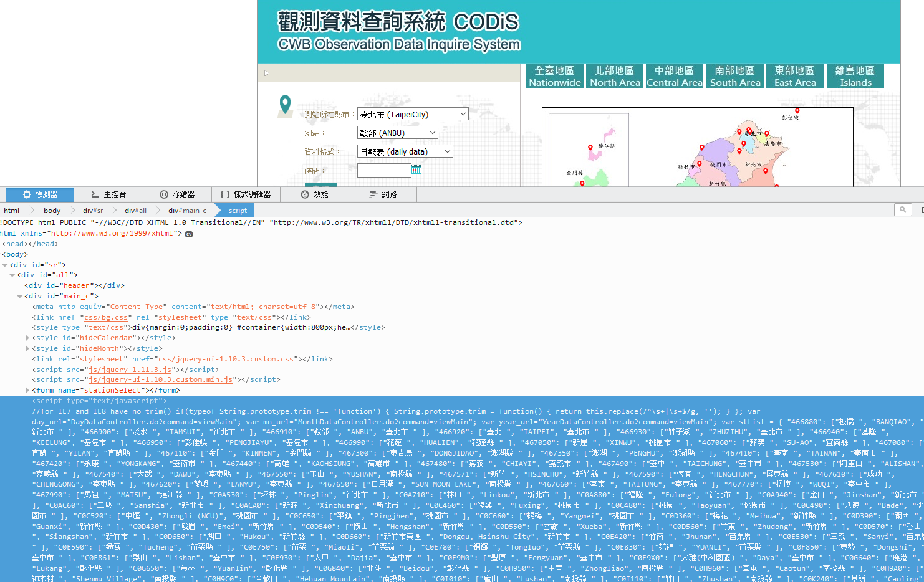Click the teal location pin icon in query form
924x582 pixels.
pyautogui.click(x=285, y=103)
